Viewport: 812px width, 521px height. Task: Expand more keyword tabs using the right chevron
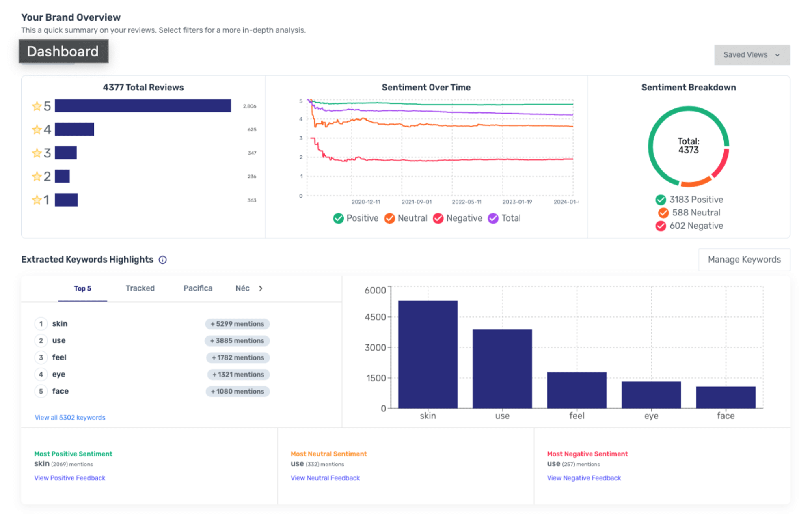260,288
